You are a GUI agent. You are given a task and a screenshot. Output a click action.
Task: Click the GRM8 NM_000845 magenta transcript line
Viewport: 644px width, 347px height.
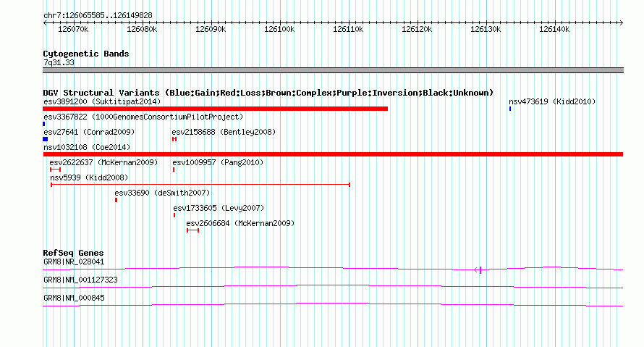coord(333,305)
